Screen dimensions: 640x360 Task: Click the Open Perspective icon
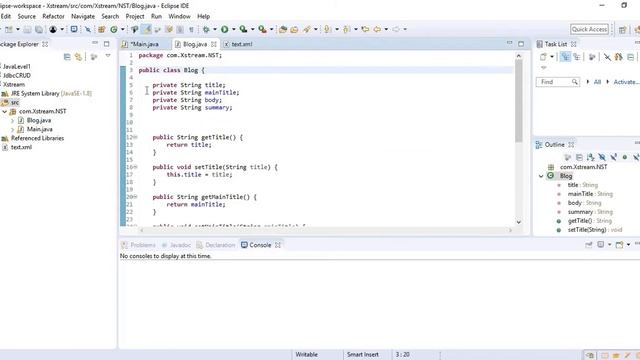(x=622, y=30)
